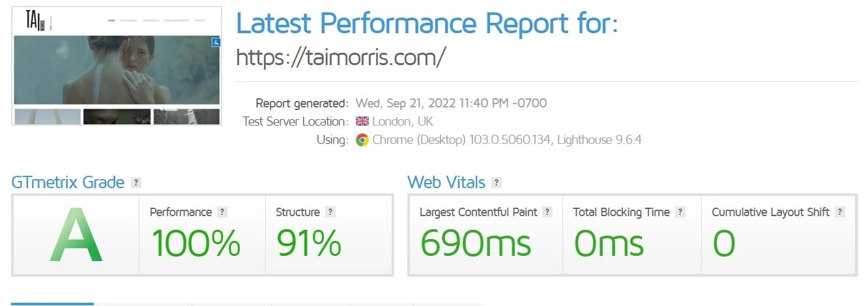
Task: Click the Total Blocking Time help icon
Action: [x=680, y=212]
